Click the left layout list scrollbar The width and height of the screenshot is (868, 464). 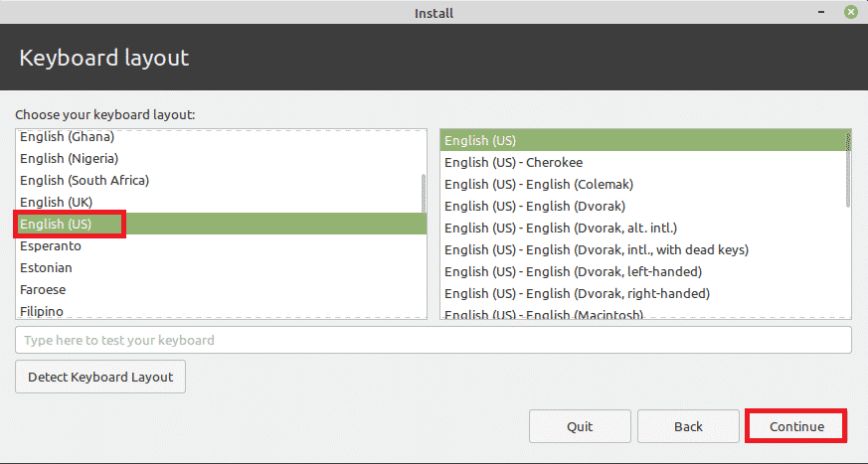(x=424, y=194)
